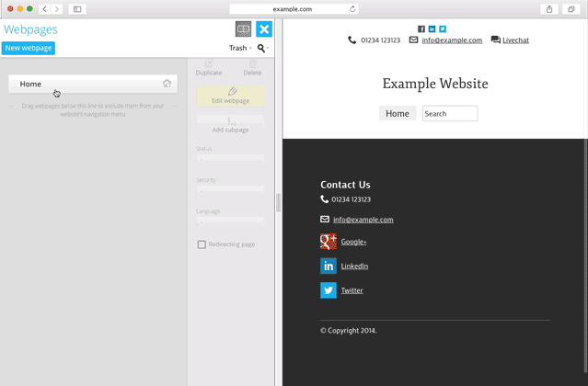Click the New webpage button
This screenshot has height=386, width=588.
29,48
